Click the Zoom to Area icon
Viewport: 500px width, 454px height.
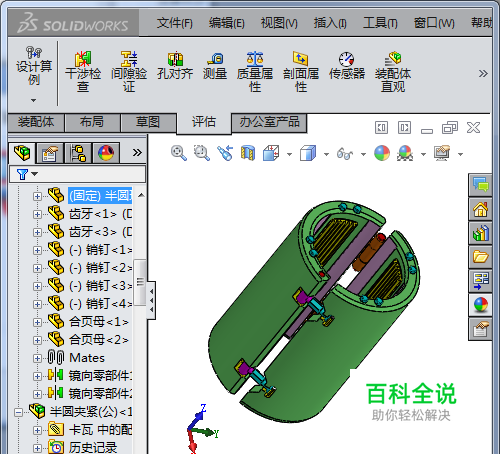tap(202, 153)
